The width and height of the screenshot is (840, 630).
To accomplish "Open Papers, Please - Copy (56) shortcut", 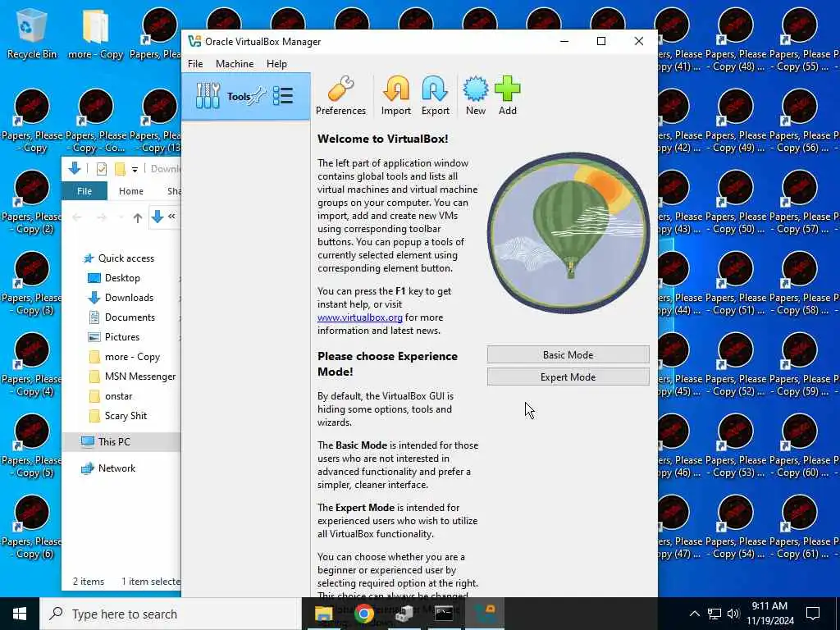I will (x=800, y=121).
